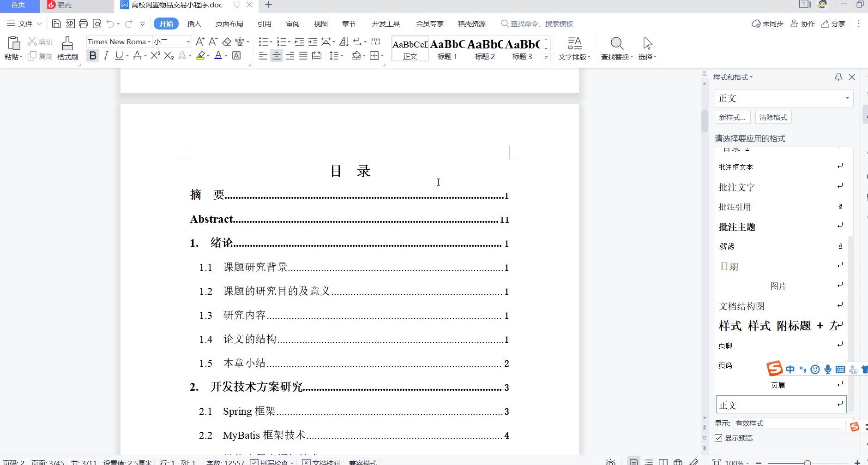Click the superscript X² icon

(155, 56)
